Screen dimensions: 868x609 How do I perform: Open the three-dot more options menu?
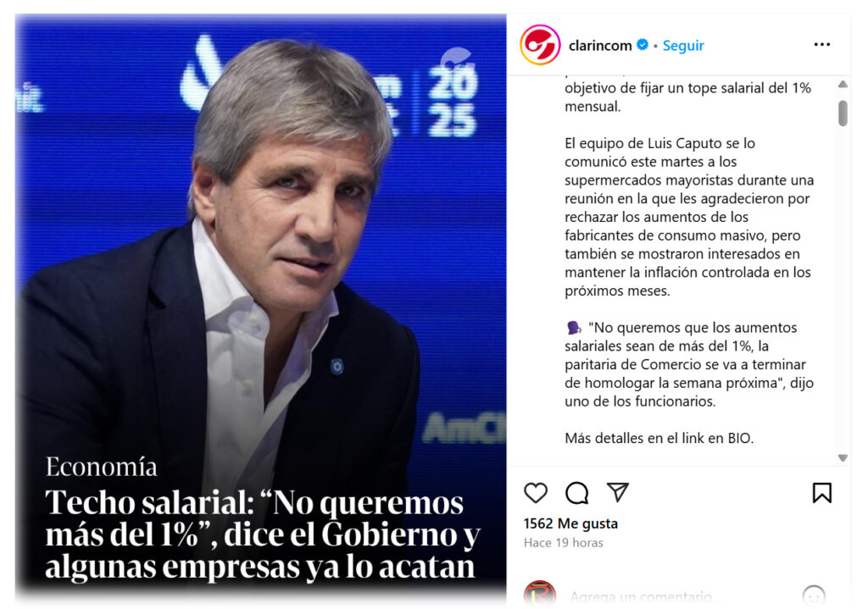pos(821,44)
